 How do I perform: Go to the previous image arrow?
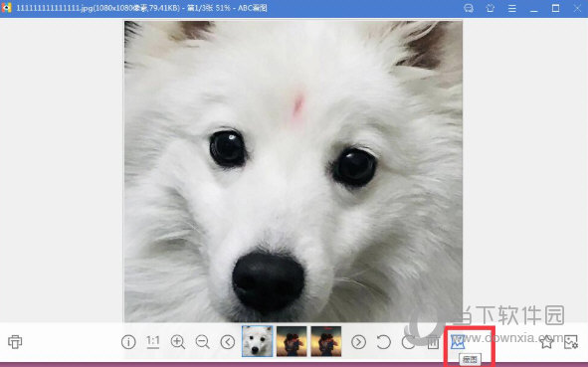coord(228,342)
